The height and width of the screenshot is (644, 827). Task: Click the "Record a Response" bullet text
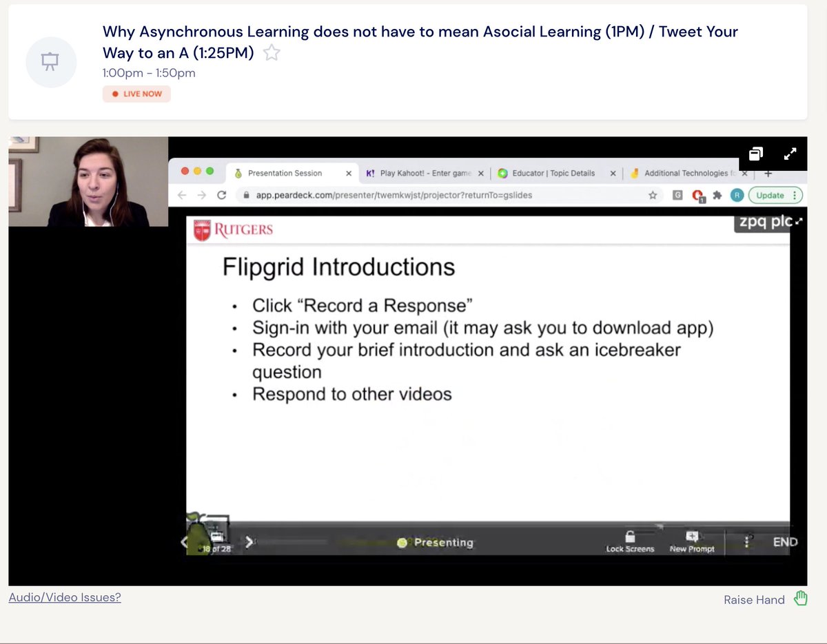coord(363,305)
